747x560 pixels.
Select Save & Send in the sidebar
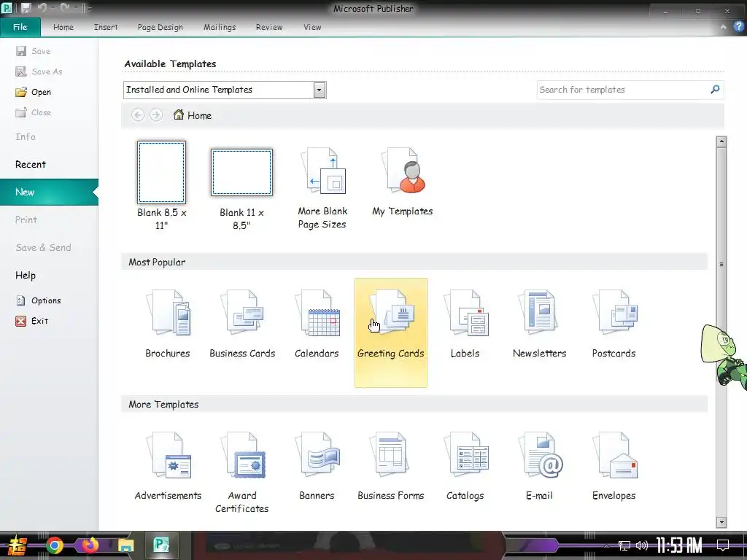click(43, 247)
